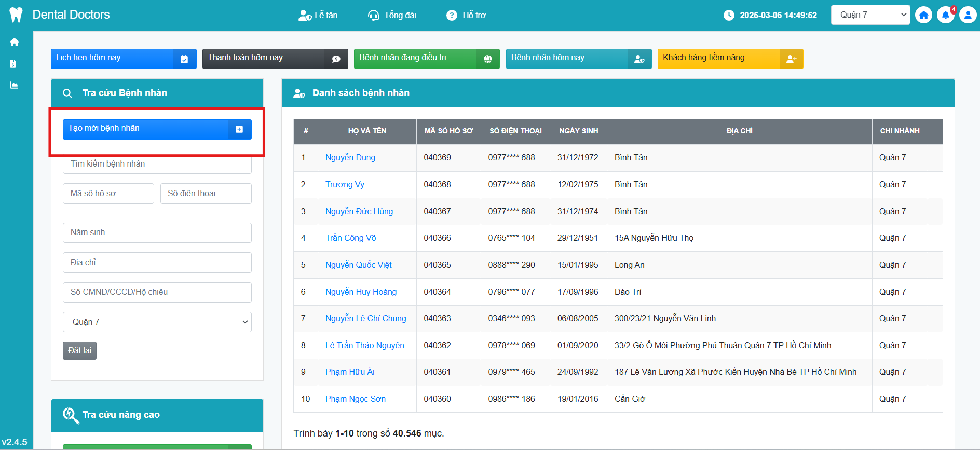Image resolution: width=980 pixels, height=450 pixels.
Task: Select the Hỗ trợ menu item
Action: (466, 16)
